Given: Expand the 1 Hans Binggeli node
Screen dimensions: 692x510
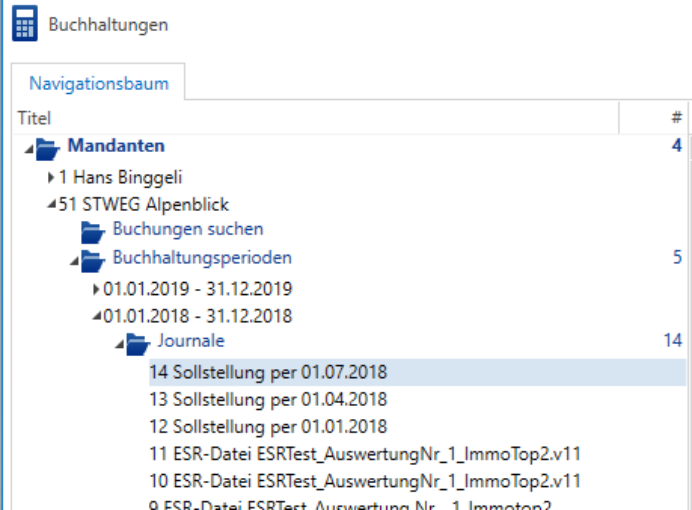Looking at the screenshot, I should [51, 177].
